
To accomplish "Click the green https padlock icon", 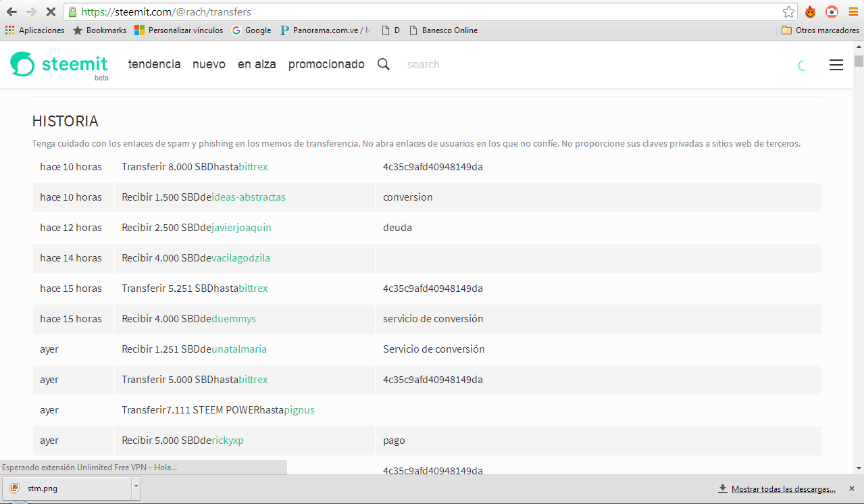I will tap(72, 11).
